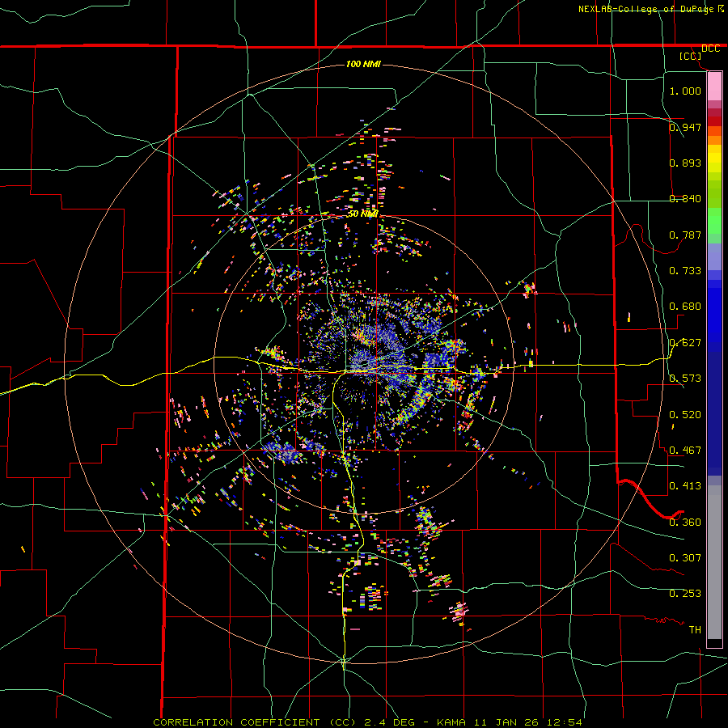Image resolution: width=728 pixels, height=728 pixels.
Task: Click the 0.840 legend value
Action: 685,199
